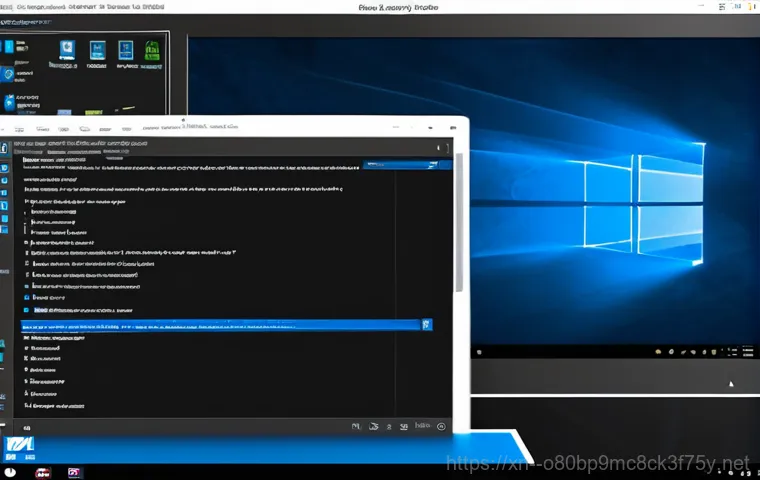Open the red app icon on bottom taskbar
The height and width of the screenshot is (480, 760).
43,471
